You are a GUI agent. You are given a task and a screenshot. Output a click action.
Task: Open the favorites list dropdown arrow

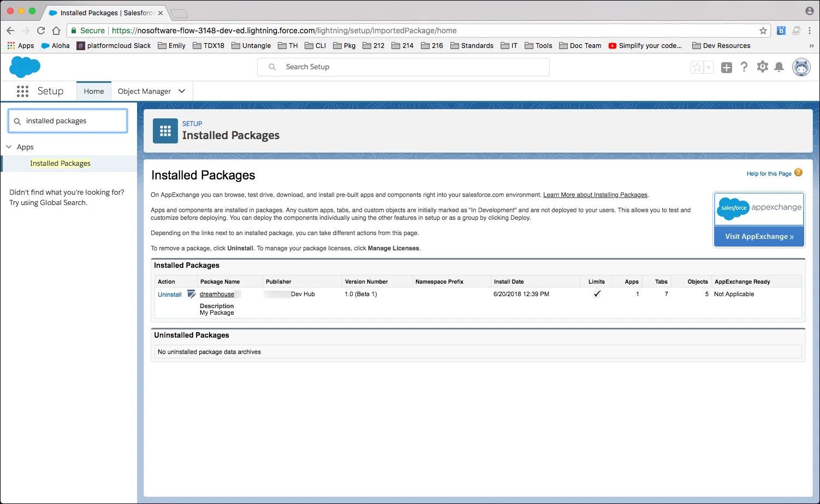click(x=708, y=67)
